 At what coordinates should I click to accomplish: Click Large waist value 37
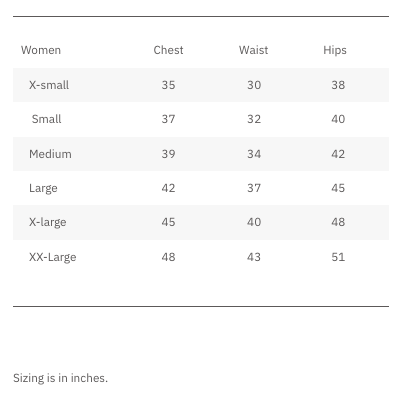(x=254, y=188)
